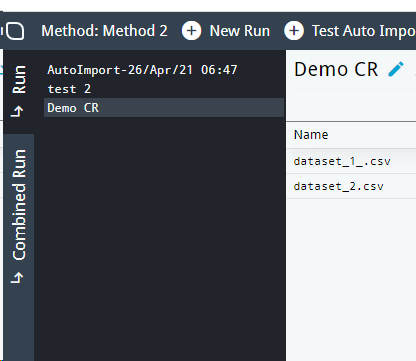416x361 pixels.
Task: Click the arrow icon on Combined Run tab
Action: coord(17,277)
